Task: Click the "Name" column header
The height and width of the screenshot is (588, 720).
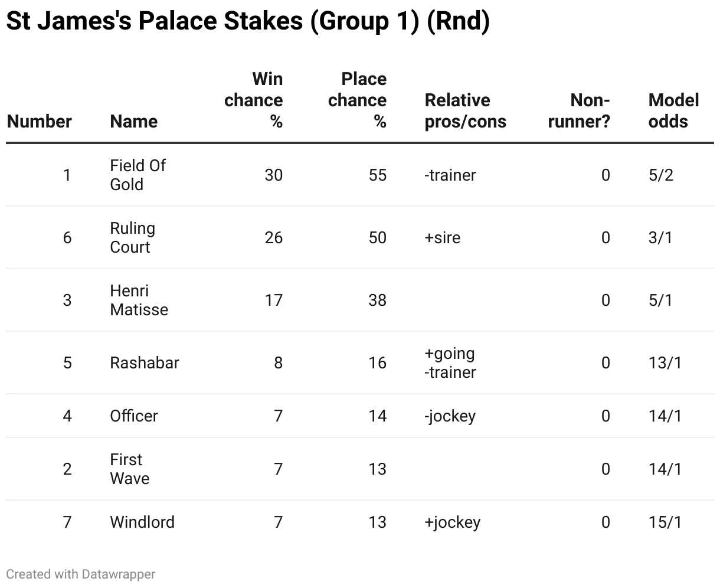Action: 134,122
